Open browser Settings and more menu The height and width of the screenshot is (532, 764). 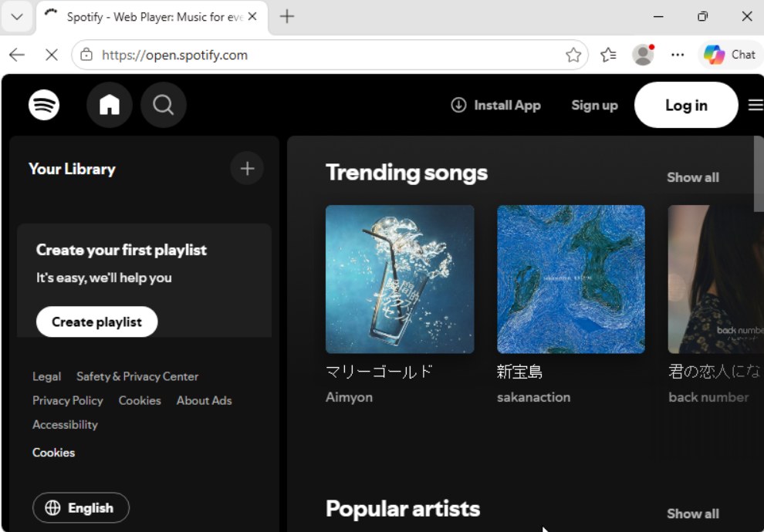(x=678, y=55)
